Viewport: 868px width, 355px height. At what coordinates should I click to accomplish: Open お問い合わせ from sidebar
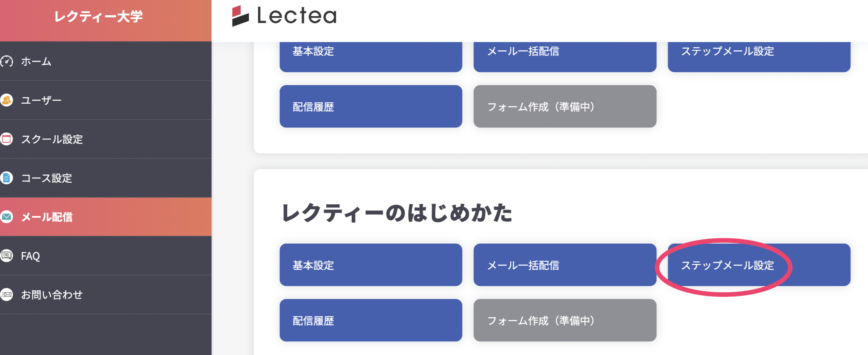coord(52,294)
